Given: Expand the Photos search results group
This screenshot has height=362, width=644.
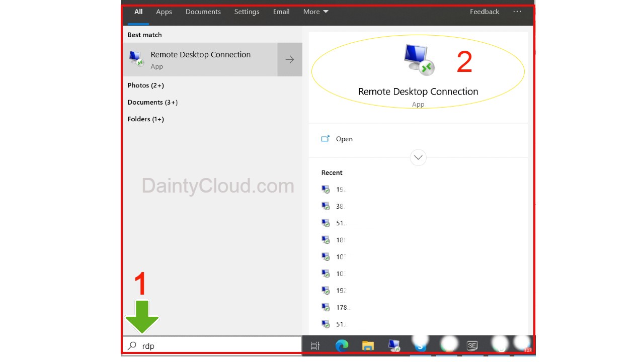Looking at the screenshot, I should [x=145, y=85].
